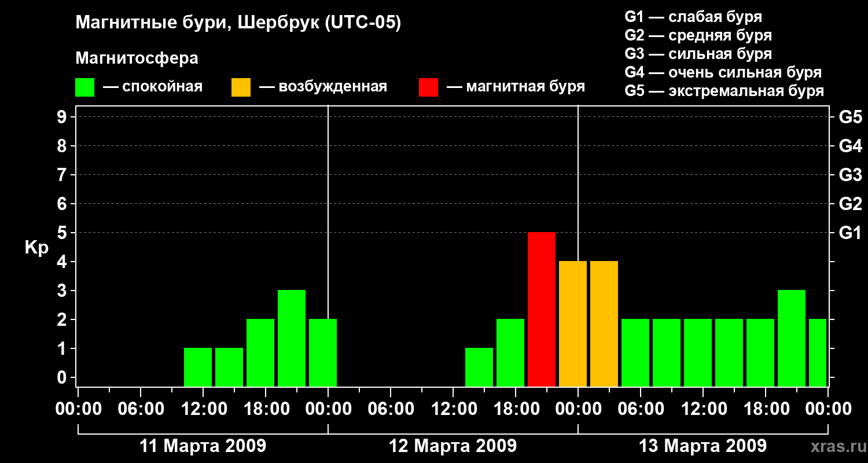Click the '— возбужденная' legend label
Image resolution: width=868 pixels, height=463 pixels.
323,87
